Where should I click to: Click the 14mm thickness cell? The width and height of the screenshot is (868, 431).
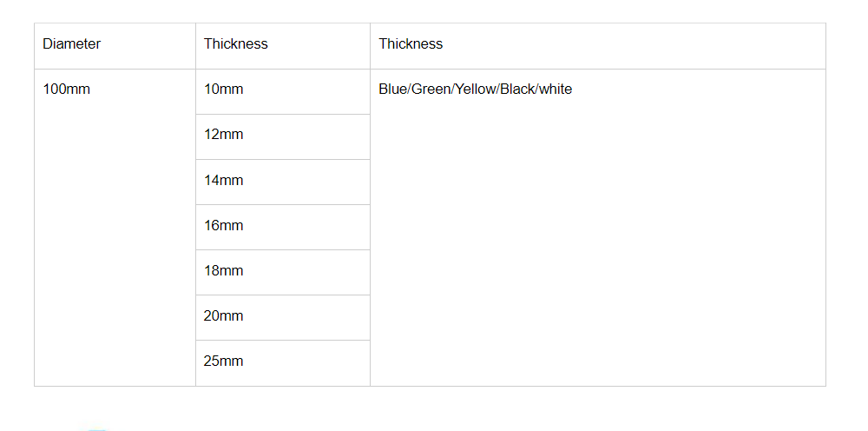click(x=224, y=181)
